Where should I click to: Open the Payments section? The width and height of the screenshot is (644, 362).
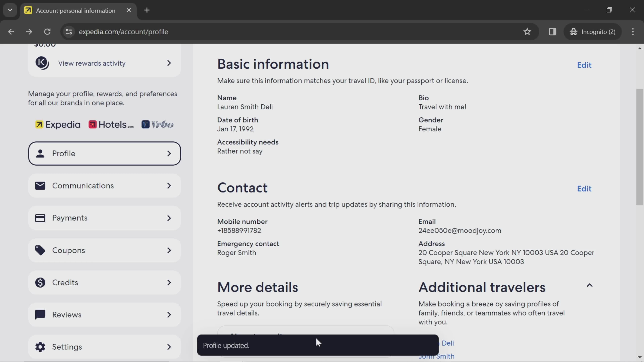click(104, 218)
